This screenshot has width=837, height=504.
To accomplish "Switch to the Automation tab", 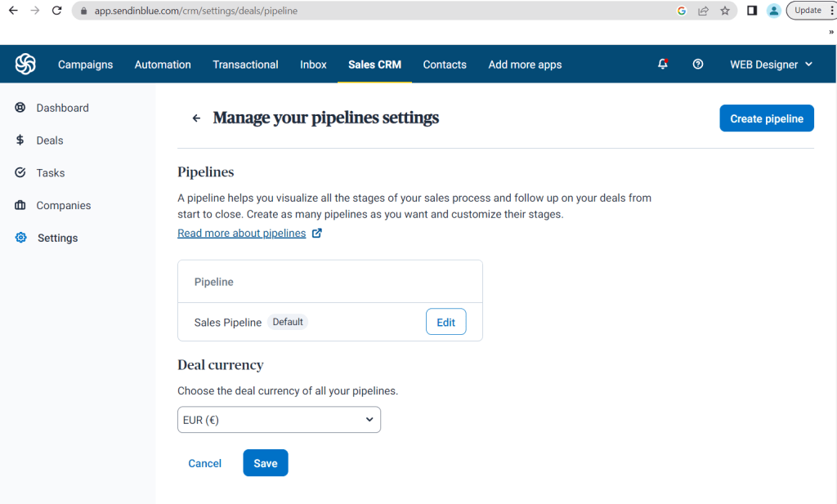I will 163,65.
